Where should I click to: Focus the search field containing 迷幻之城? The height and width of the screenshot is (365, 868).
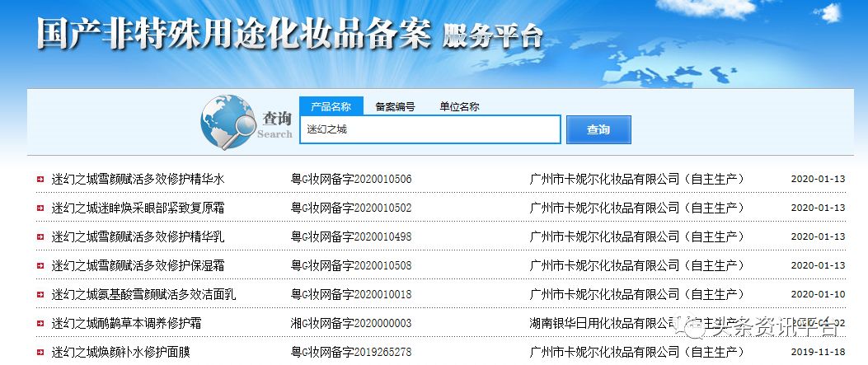tap(430, 129)
